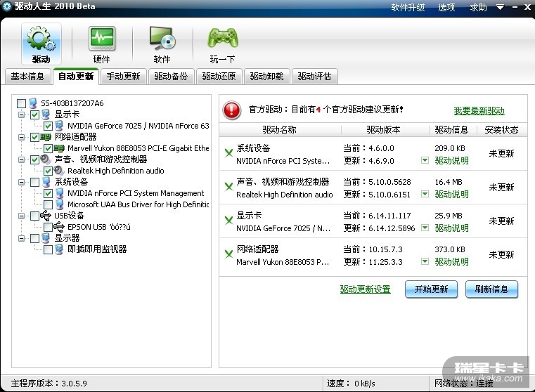Check the 系统设备 category checkbox

point(34,182)
